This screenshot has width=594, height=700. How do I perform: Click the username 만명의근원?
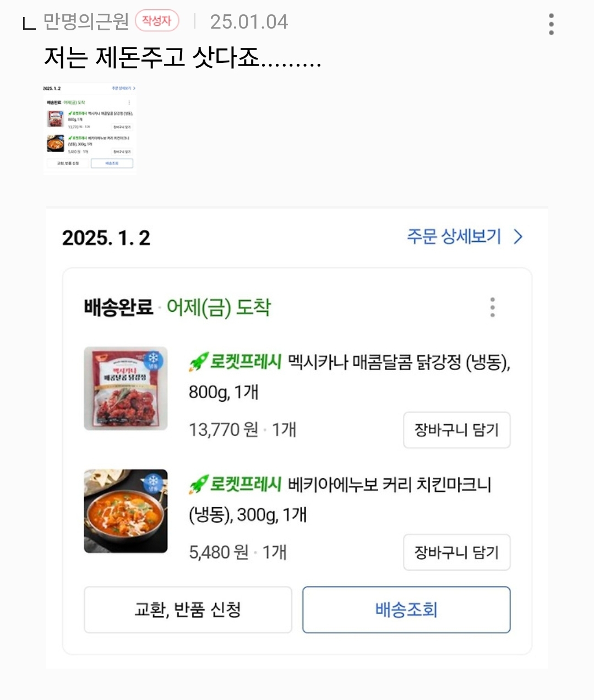click(85, 21)
